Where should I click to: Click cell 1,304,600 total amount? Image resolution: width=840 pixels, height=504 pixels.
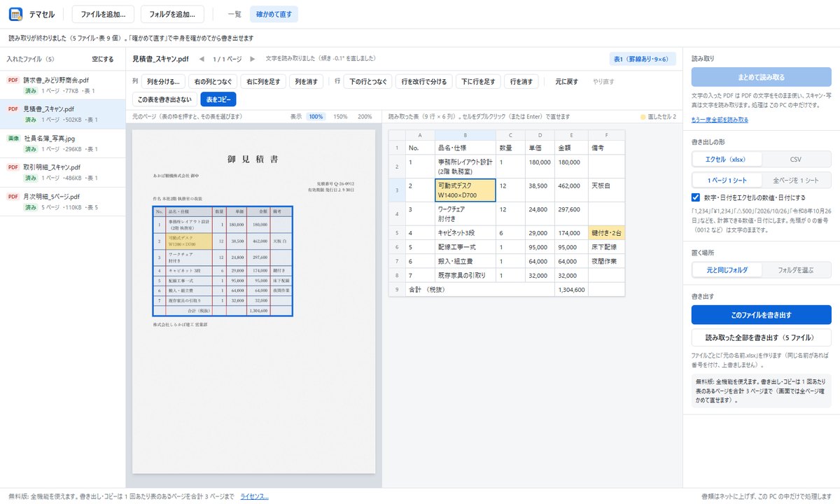tap(571, 289)
